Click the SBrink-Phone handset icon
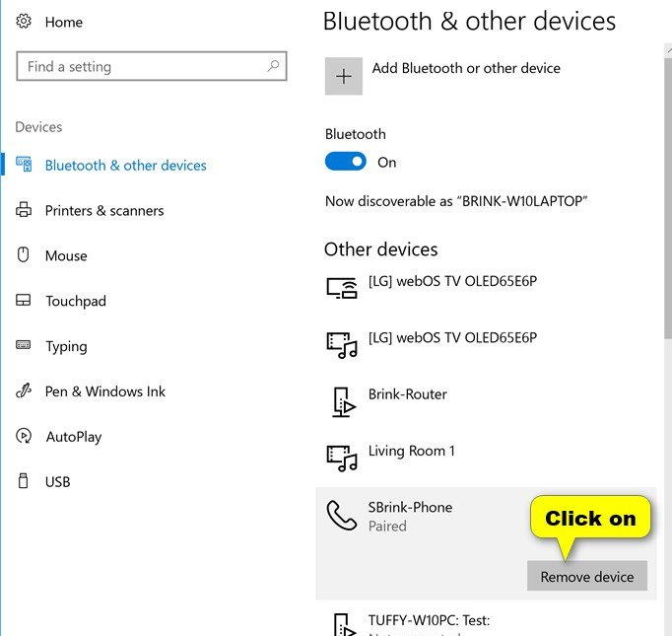 (x=342, y=515)
